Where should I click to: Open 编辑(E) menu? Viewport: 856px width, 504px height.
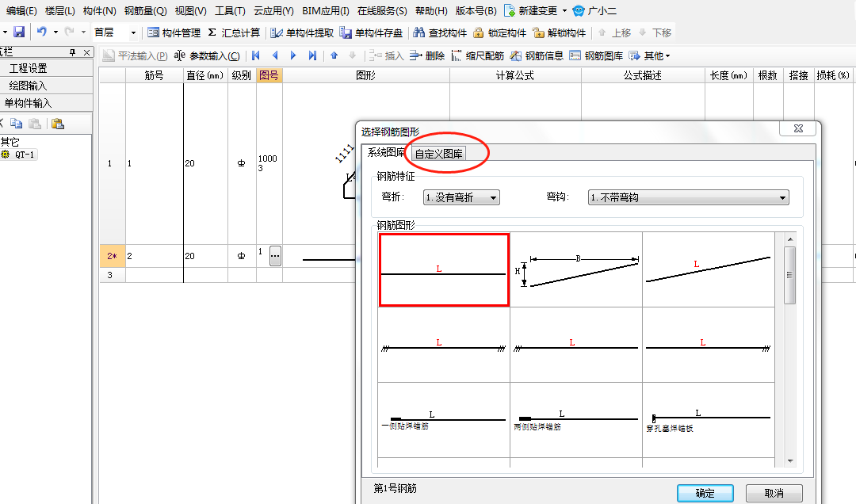point(21,11)
